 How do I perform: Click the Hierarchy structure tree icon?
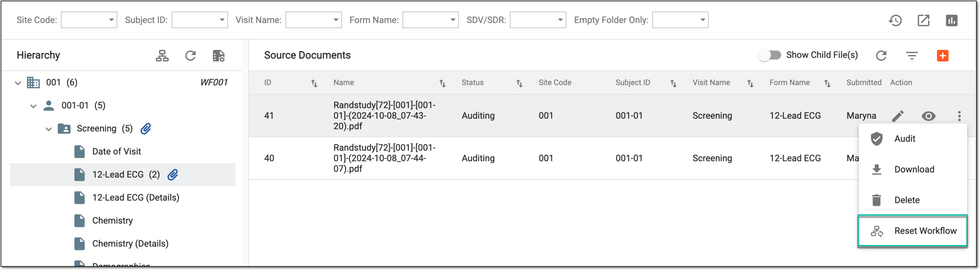(162, 56)
